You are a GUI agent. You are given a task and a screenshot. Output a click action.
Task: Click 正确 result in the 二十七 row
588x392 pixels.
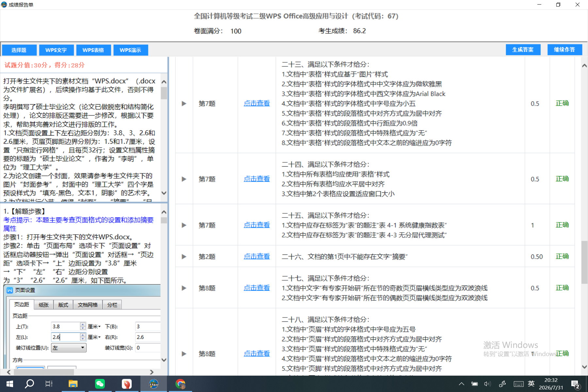pyautogui.click(x=562, y=288)
